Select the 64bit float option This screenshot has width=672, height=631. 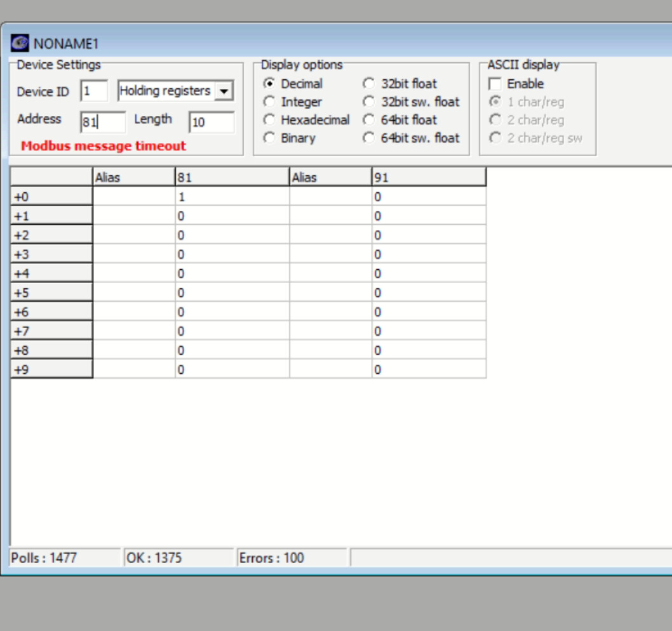click(369, 120)
